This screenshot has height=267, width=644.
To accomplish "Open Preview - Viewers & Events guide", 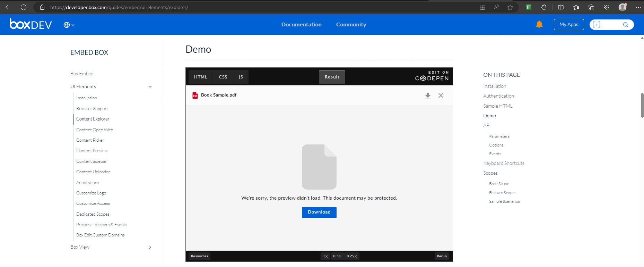I will (102, 225).
